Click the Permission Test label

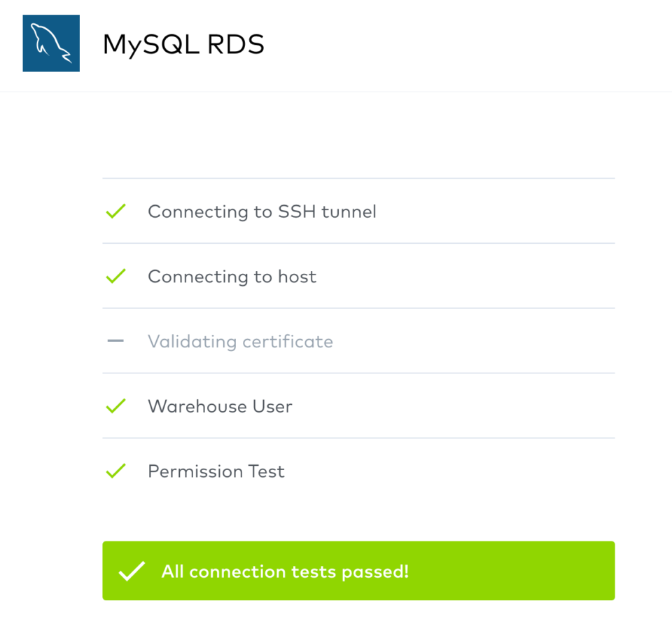point(216,471)
